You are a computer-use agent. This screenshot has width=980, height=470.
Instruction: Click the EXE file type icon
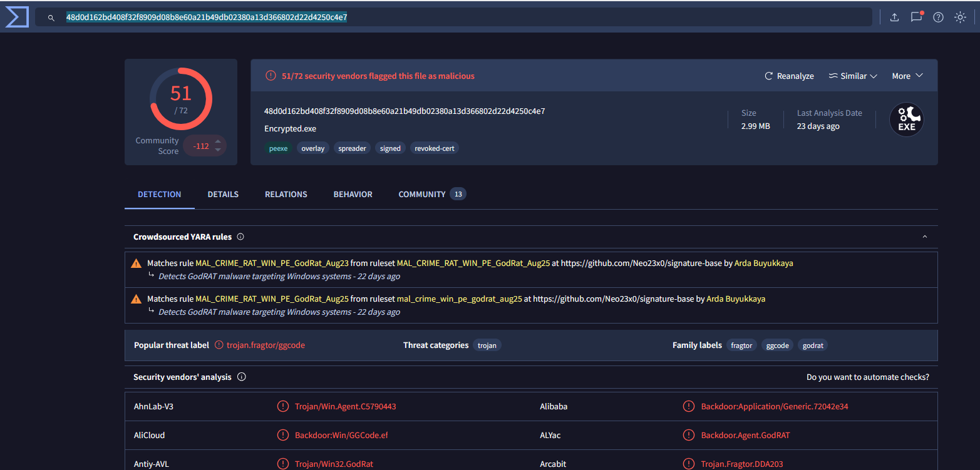pos(907,120)
